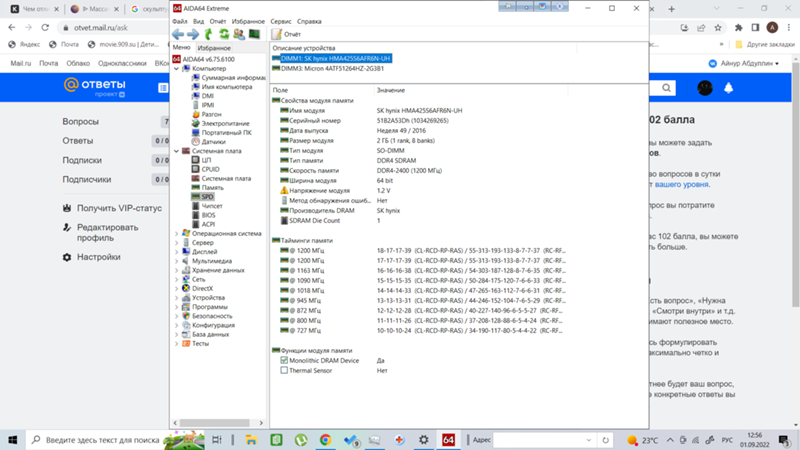Open the Сервис menu

(281, 21)
